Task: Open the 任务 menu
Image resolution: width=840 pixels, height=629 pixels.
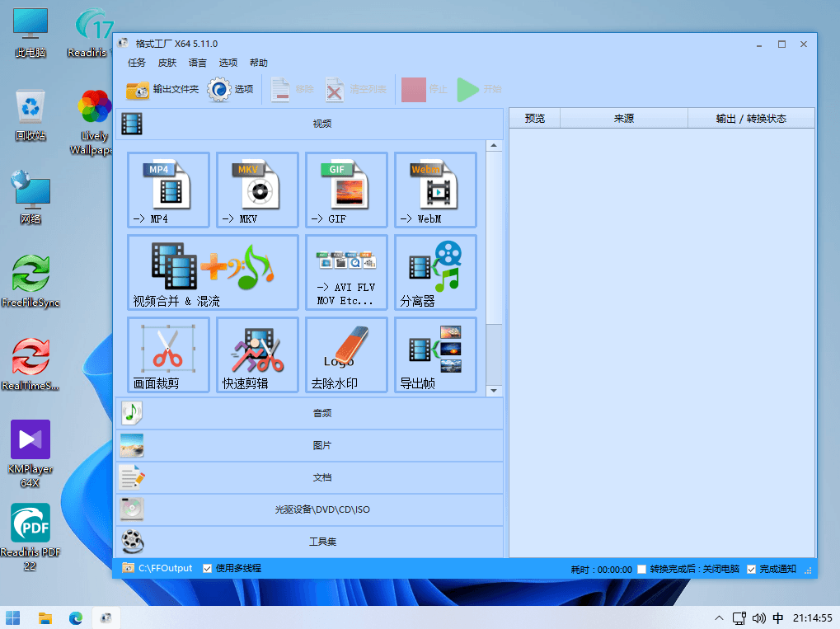Action: pos(137,63)
